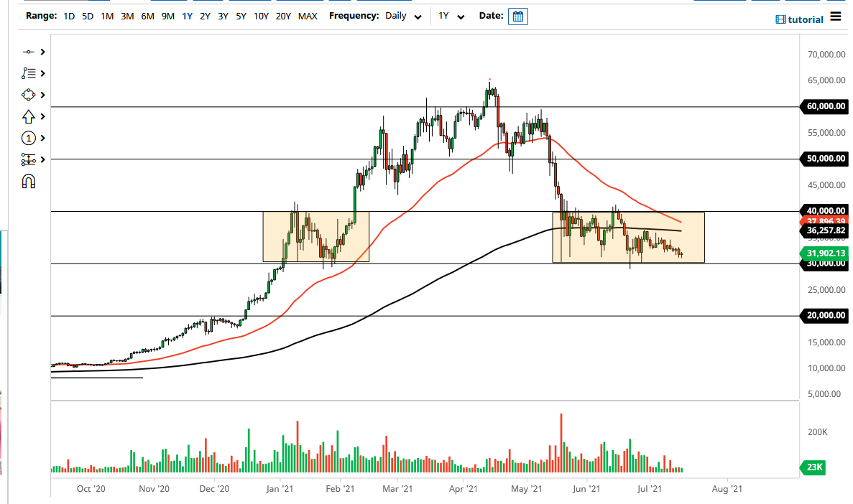Expand the numbered marker tool chevron
Image resolution: width=853 pixels, height=504 pixels.
point(41,138)
